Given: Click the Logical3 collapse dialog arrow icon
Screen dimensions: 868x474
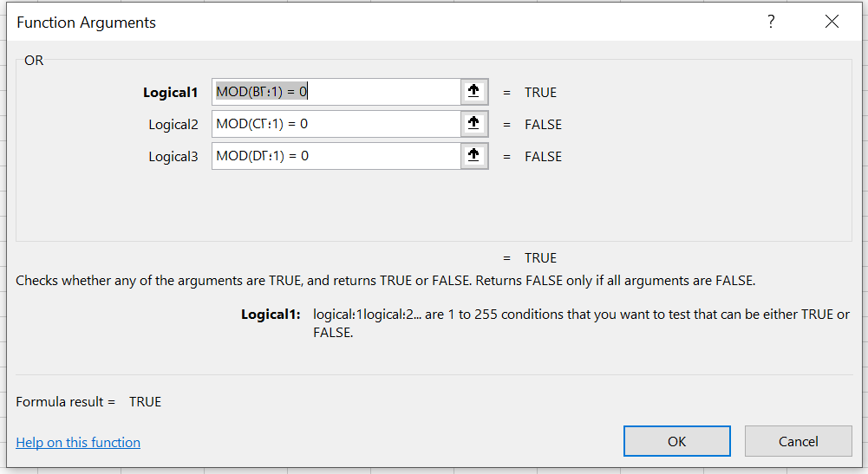Looking at the screenshot, I should click(x=473, y=156).
